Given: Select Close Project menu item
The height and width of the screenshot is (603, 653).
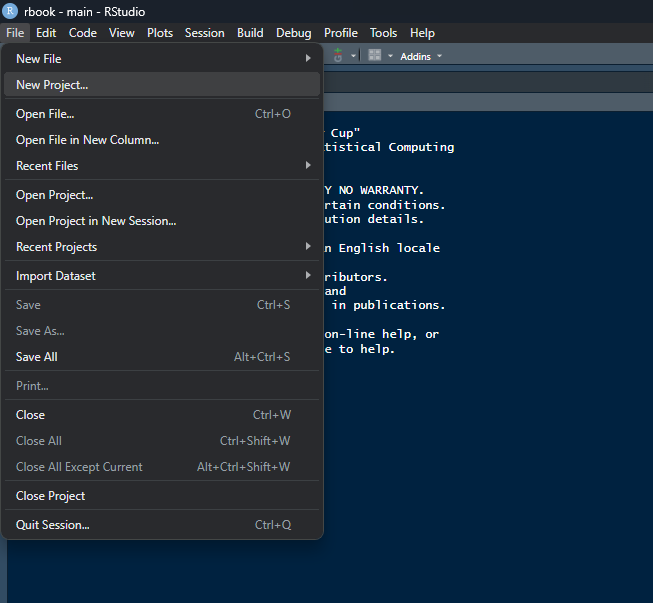Looking at the screenshot, I should click(51, 496).
